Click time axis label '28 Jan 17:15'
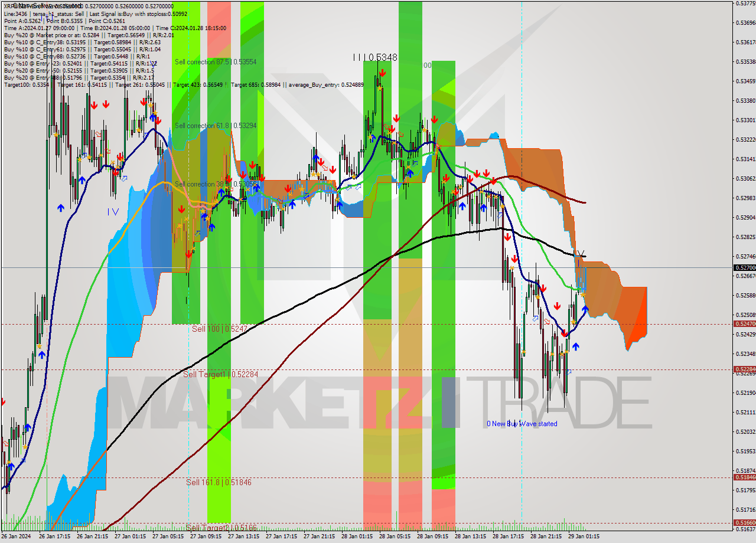 click(508, 537)
